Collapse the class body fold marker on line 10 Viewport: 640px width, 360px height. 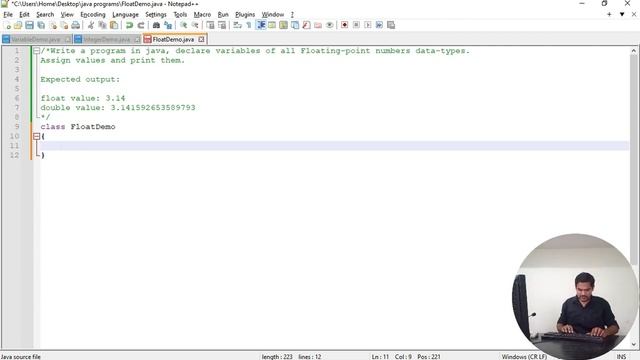pyautogui.click(x=36, y=136)
